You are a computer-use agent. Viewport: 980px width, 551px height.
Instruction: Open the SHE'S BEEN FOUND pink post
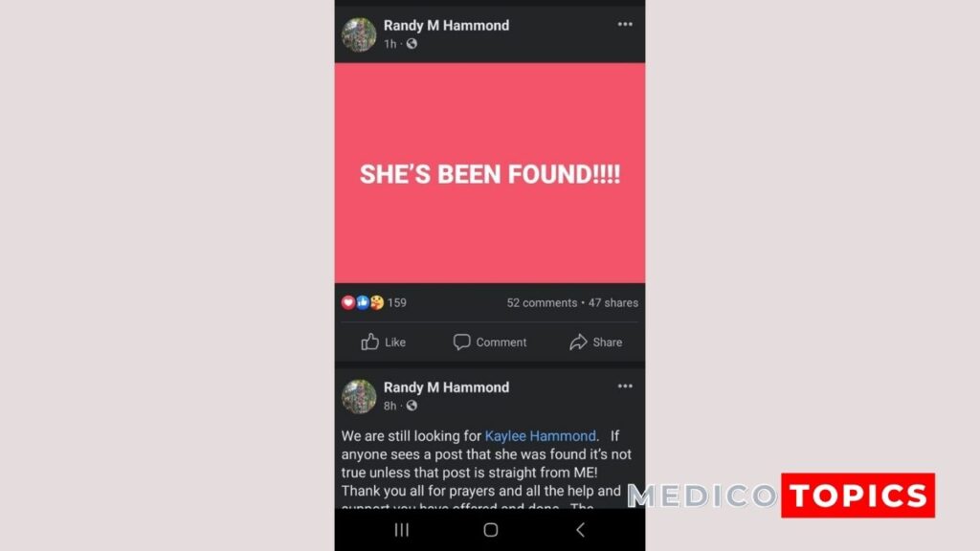(x=490, y=173)
